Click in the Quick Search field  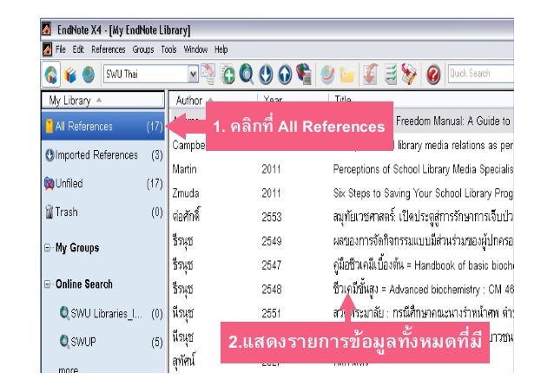tap(481, 74)
